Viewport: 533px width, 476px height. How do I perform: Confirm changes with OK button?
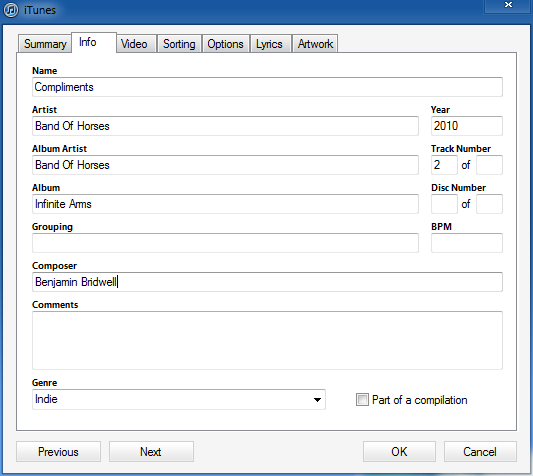(399, 452)
